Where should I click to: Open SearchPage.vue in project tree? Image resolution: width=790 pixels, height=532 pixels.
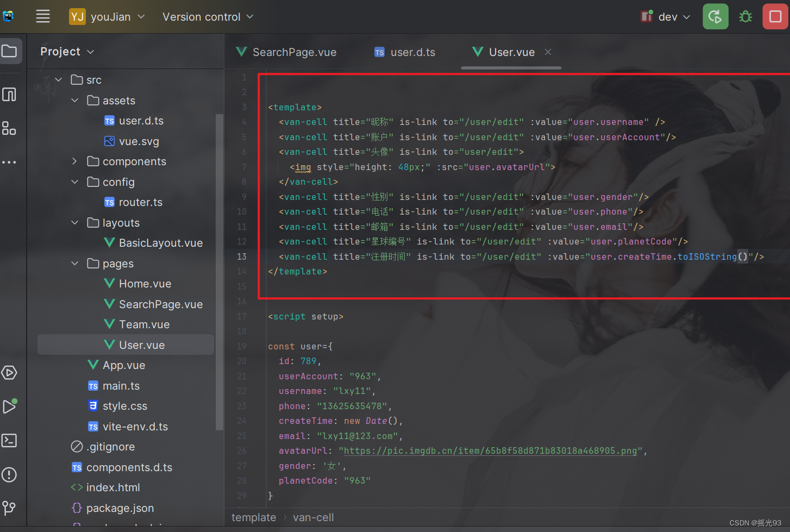click(153, 304)
